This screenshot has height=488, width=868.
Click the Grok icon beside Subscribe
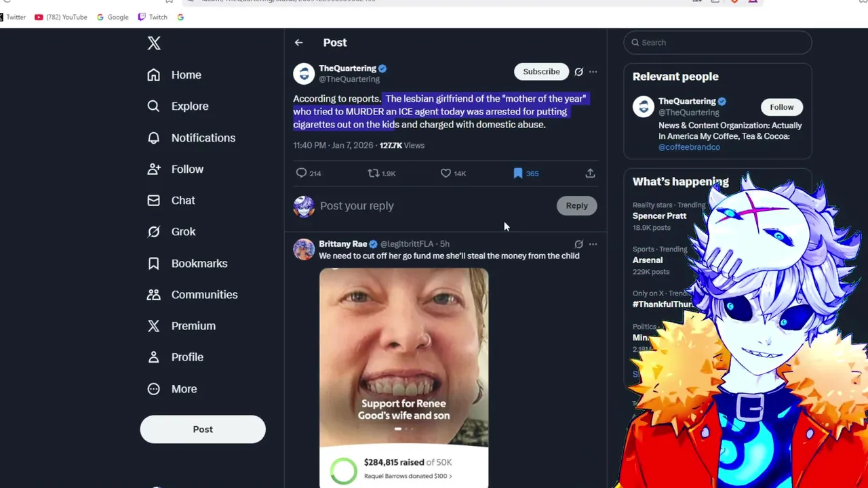(578, 71)
